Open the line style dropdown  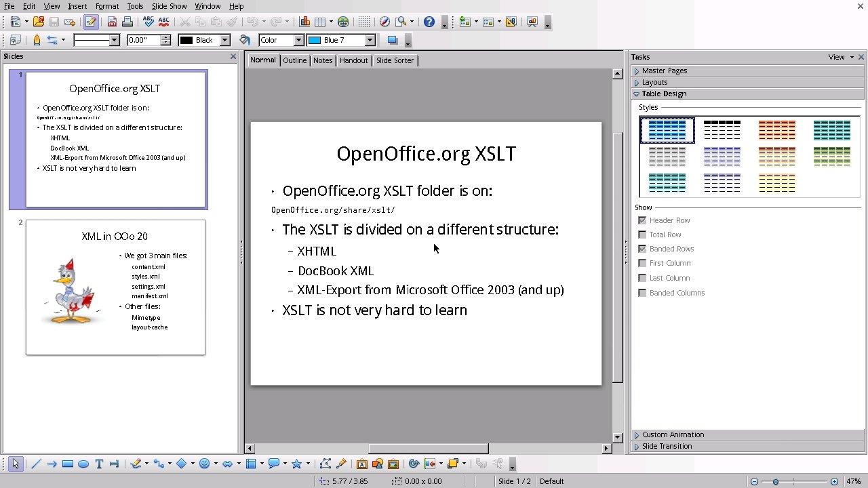114,40
